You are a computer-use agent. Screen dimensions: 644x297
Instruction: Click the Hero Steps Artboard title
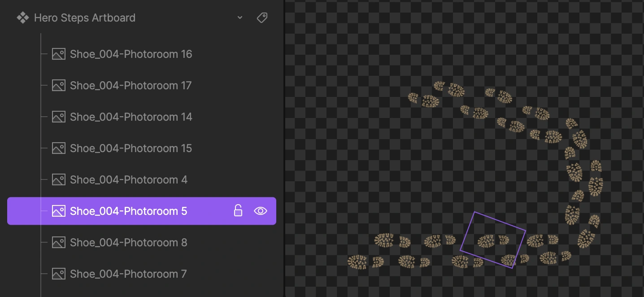85,18
